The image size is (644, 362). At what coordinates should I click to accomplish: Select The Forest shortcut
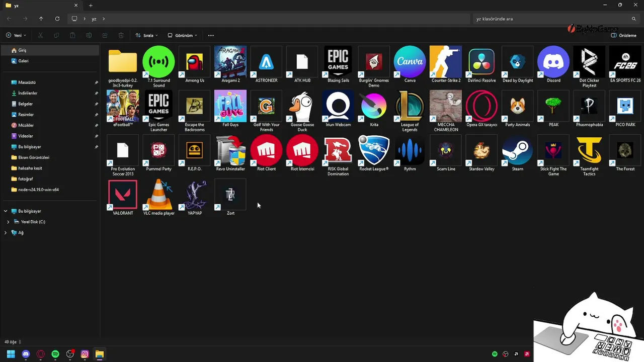pyautogui.click(x=625, y=153)
